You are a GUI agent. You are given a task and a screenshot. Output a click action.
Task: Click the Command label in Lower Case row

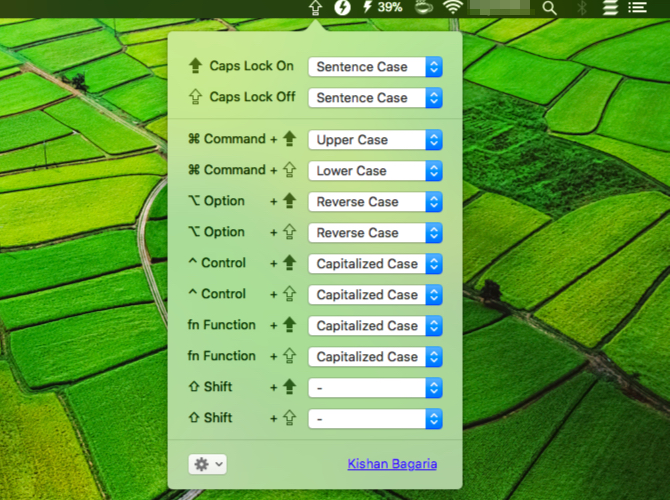227,170
